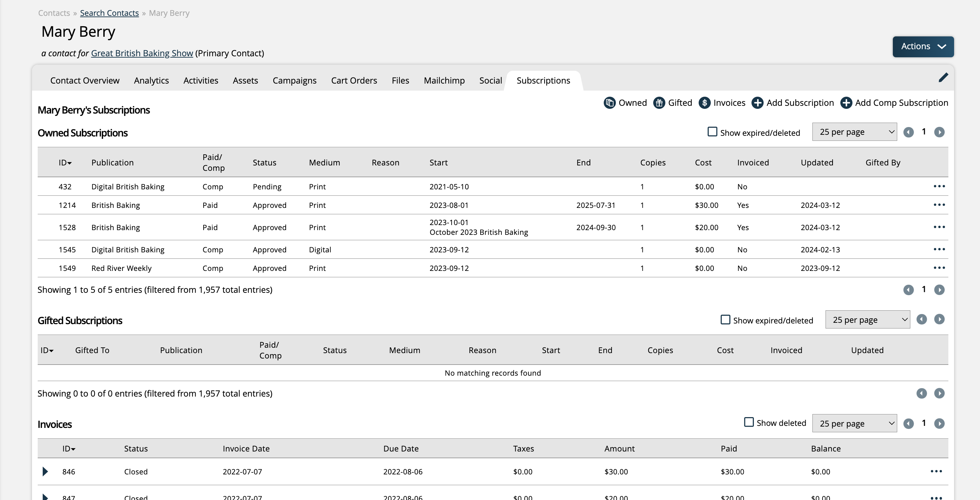Viewport: 980px width, 500px height.
Task: Open the Mailchimp tab
Action: click(444, 80)
